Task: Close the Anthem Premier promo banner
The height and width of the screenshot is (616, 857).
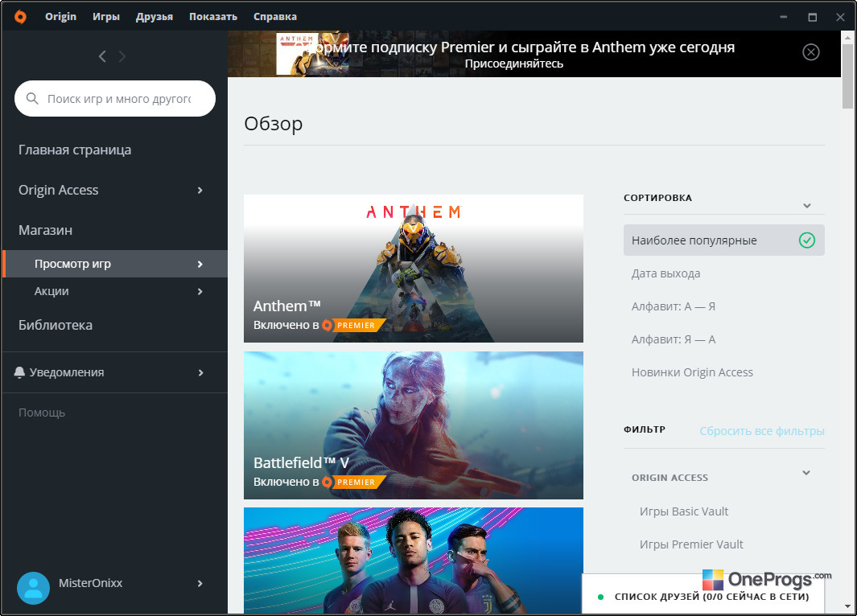Action: pyautogui.click(x=810, y=52)
